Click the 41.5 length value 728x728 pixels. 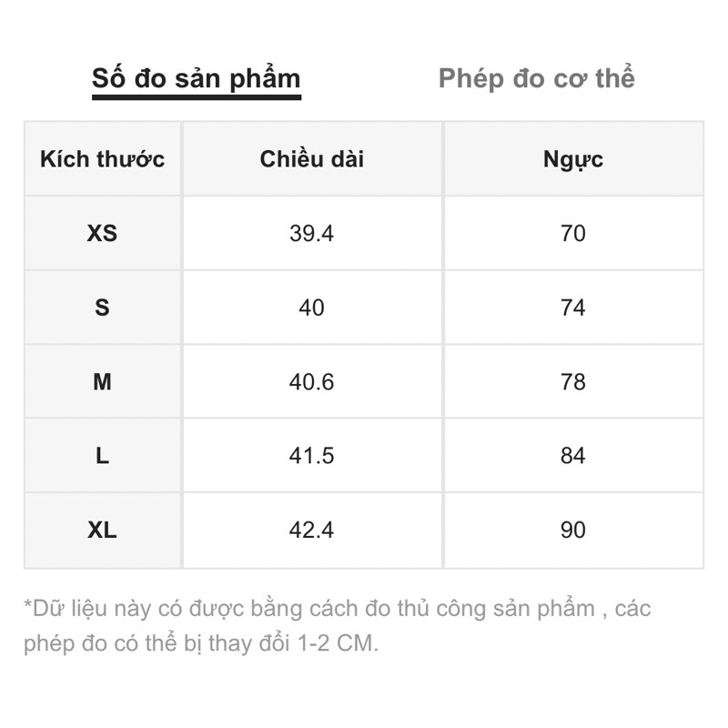coord(312,456)
